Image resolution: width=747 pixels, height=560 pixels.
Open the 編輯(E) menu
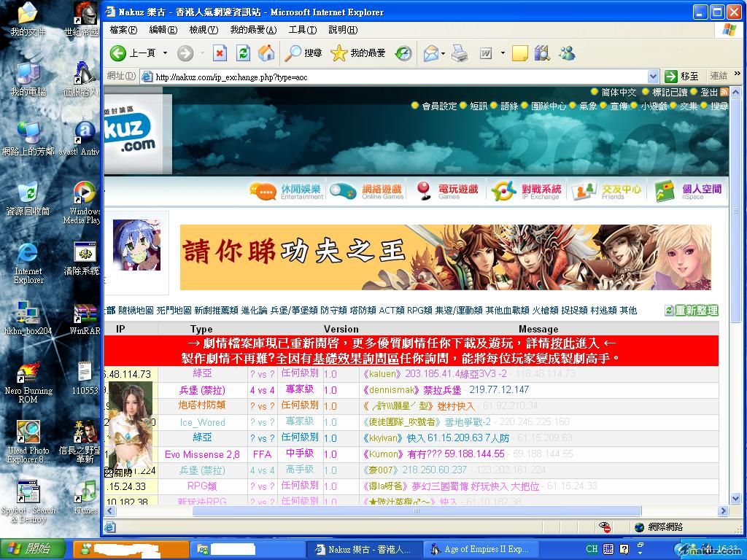(163, 30)
